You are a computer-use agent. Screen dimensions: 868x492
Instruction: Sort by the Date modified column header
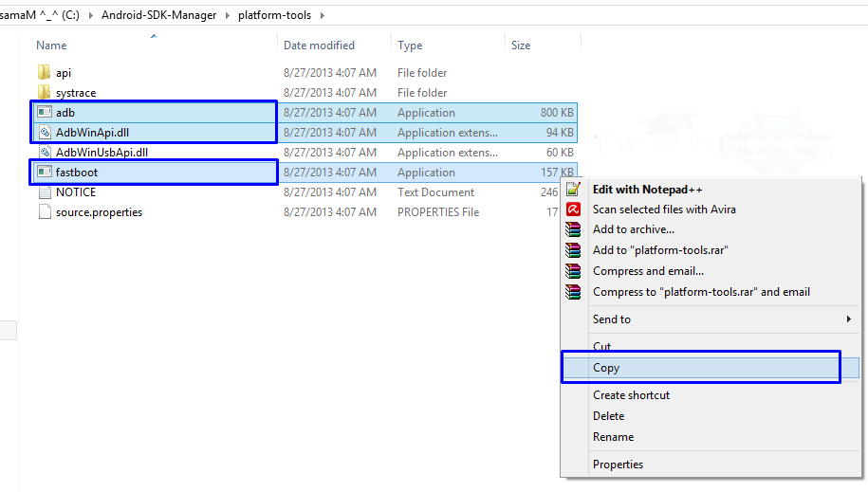(x=319, y=46)
